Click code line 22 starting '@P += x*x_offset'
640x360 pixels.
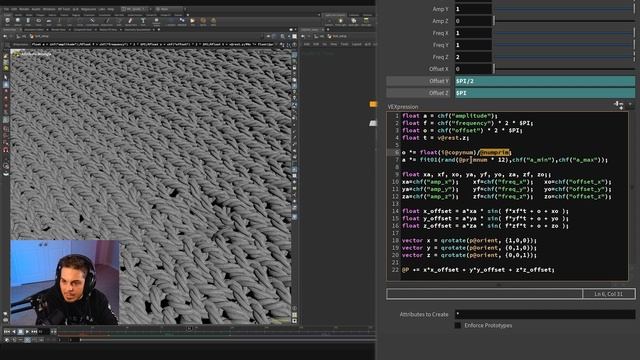click(x=478, y=270)
